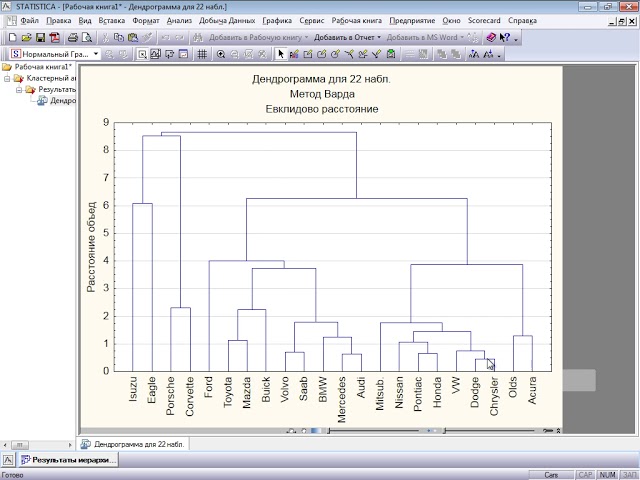640x480 pixels.
Task: Open the Правка menu
Action: (x=59, y=21)
